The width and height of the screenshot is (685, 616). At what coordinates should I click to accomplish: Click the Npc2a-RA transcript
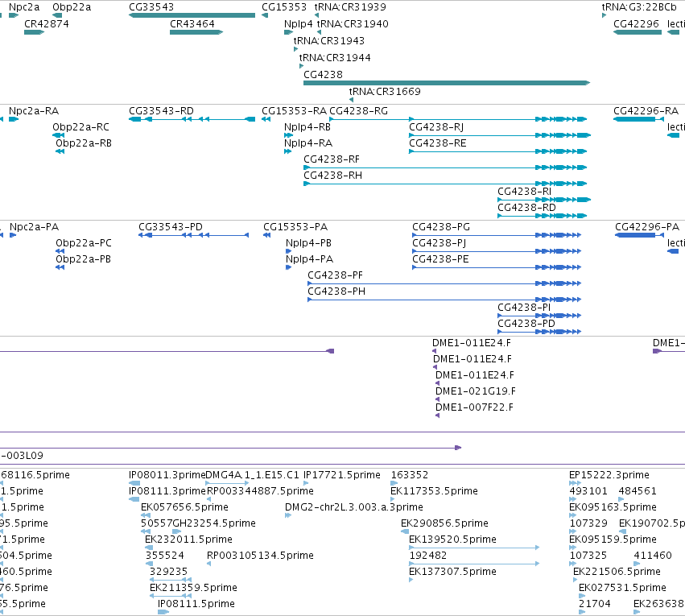[14, 119]
